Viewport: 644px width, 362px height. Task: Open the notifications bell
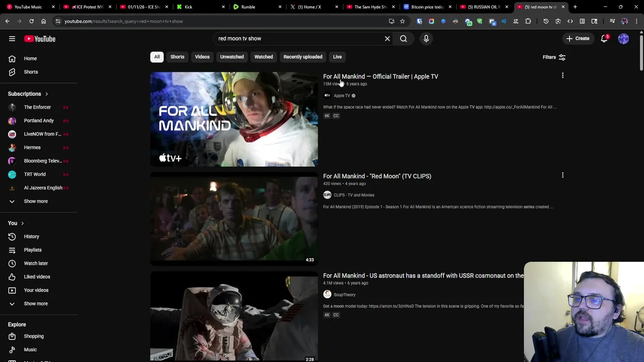[604, 39]
